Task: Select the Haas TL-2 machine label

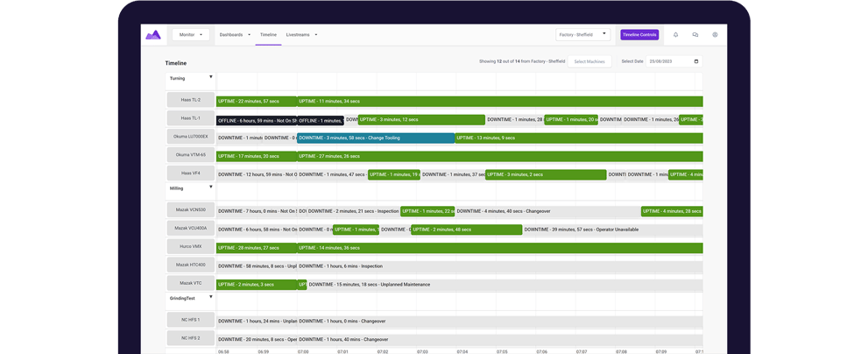Action: pos(190,100)
